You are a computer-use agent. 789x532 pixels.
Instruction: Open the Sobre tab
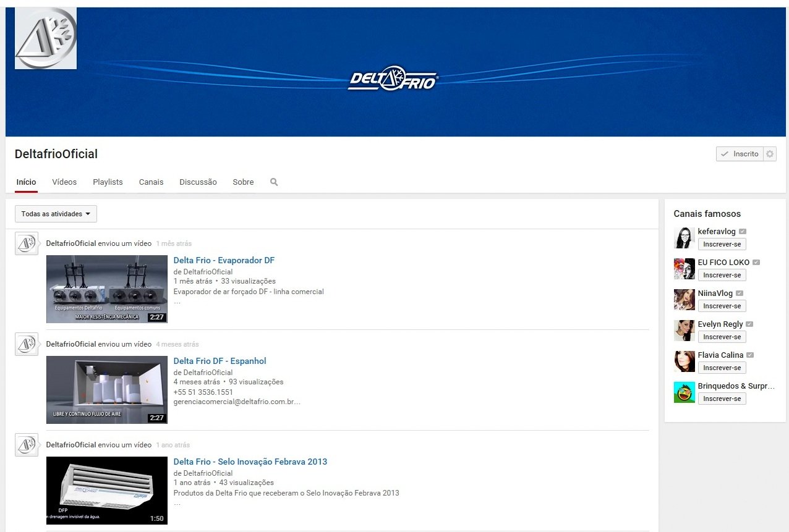click(243, 182)
